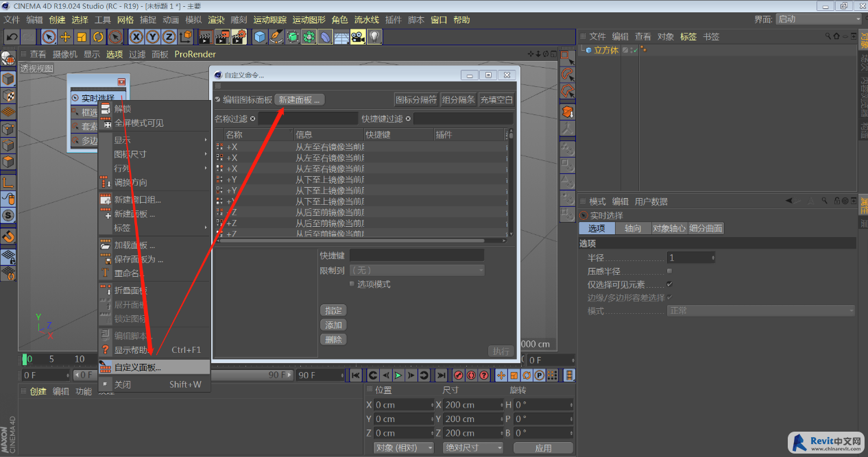Expand the 图标尺寸 submenu
The height and width of the screenshot is (457, 868).
click(155, 154)
